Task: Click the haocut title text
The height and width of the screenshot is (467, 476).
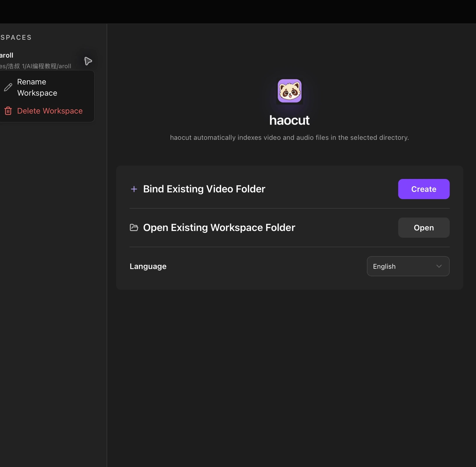Action: coord(289,120)
